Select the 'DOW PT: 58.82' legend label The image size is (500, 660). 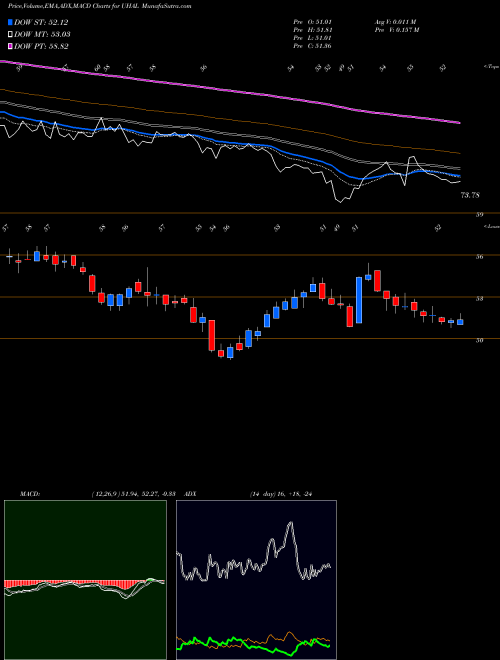click(41, 46)
